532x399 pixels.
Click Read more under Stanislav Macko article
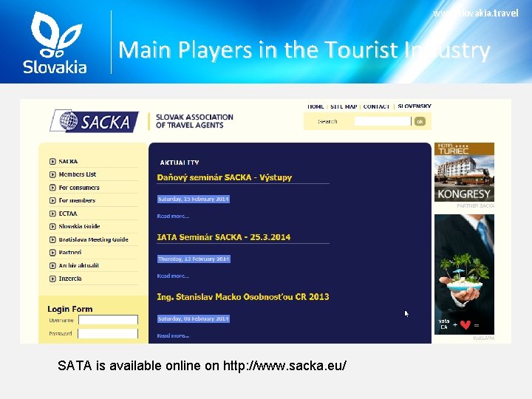(x=173, y=335)
